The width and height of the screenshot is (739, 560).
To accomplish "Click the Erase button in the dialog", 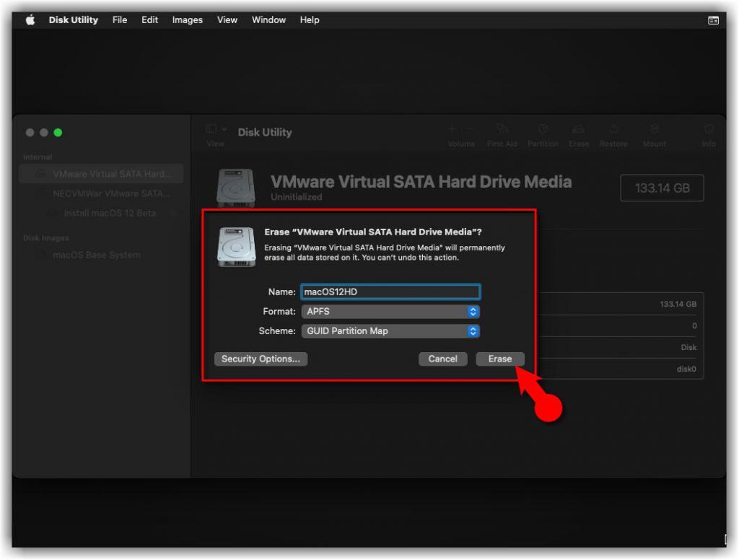I will (x=499, y=359).
